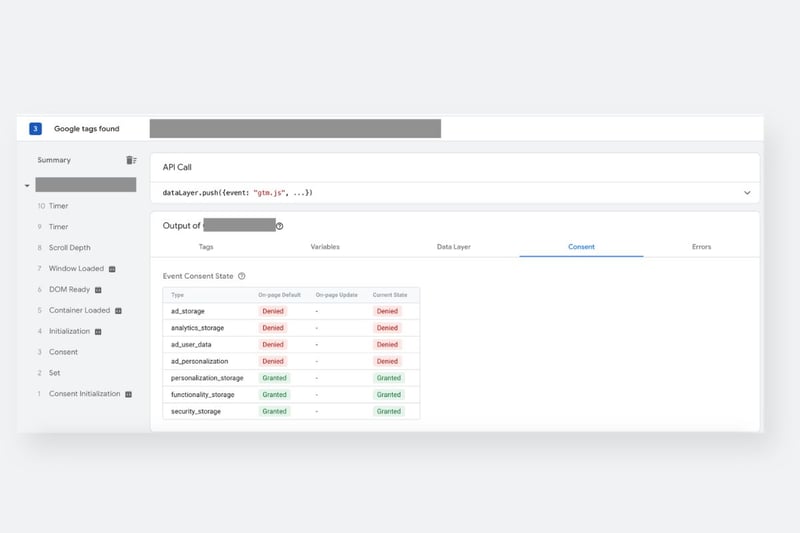Open the Data Layer tab
Viewport: 800px width, 533px height.
[454, 246]
